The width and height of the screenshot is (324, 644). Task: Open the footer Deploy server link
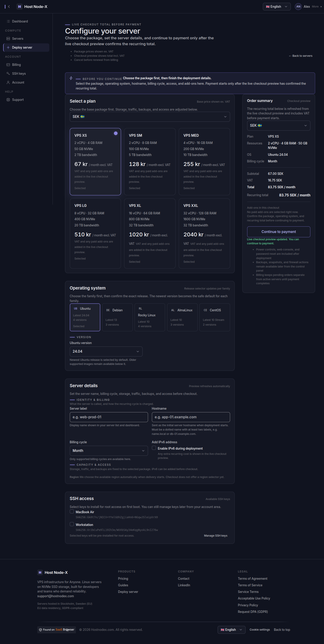coord(128,592)
